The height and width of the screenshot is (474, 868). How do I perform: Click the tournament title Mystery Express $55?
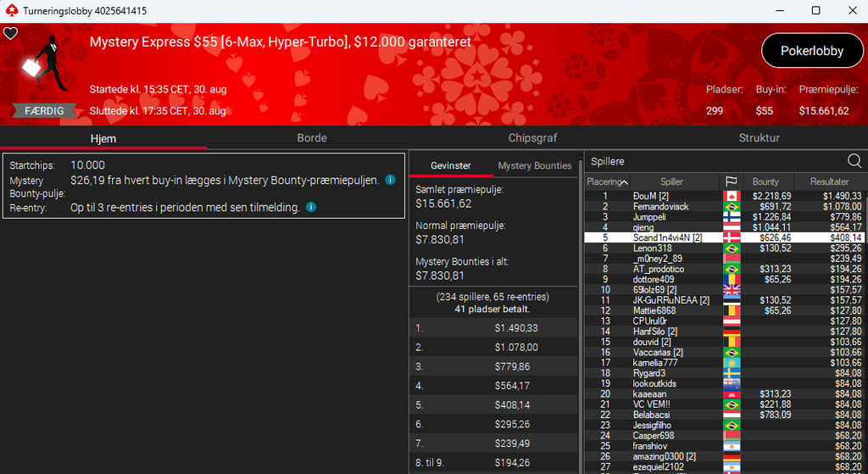(x=280, y=42)
